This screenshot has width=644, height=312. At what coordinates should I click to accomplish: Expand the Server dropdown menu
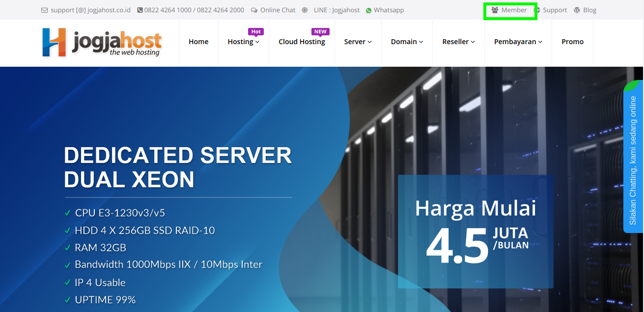click(358, 42)
